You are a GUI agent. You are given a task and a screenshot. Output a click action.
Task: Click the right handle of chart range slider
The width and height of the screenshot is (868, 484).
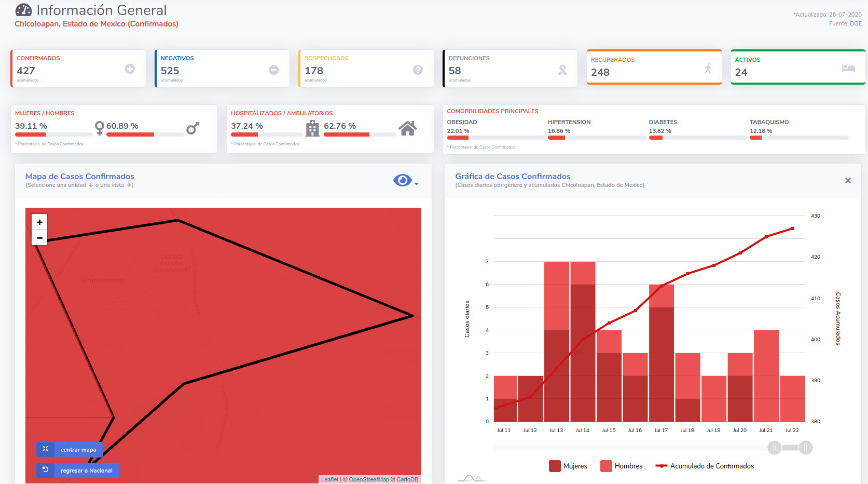point(806,448)
